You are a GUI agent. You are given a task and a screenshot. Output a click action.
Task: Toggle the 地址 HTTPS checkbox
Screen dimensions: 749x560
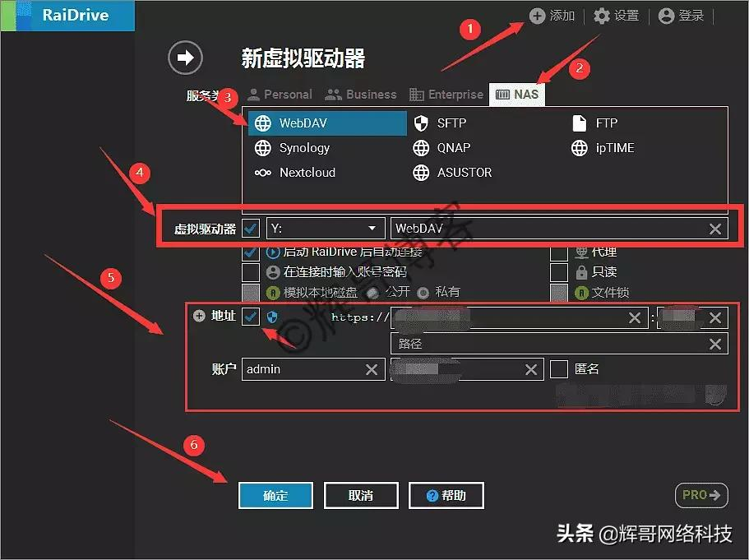pos(251,317)
